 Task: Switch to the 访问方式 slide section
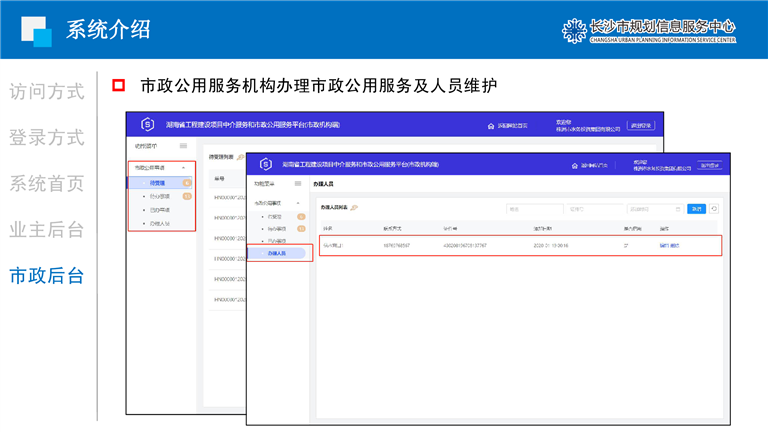click(47, 92)
